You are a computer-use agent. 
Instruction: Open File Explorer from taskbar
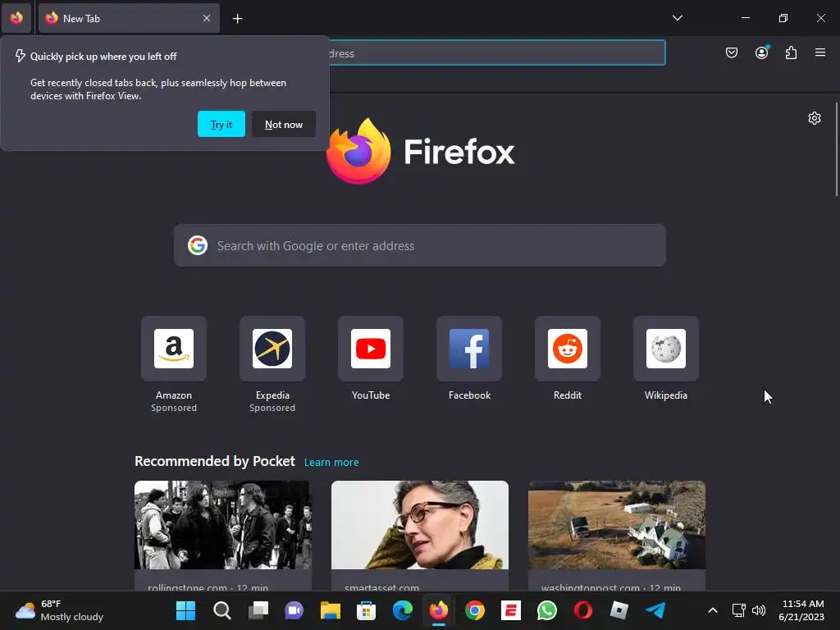[330, 610]
